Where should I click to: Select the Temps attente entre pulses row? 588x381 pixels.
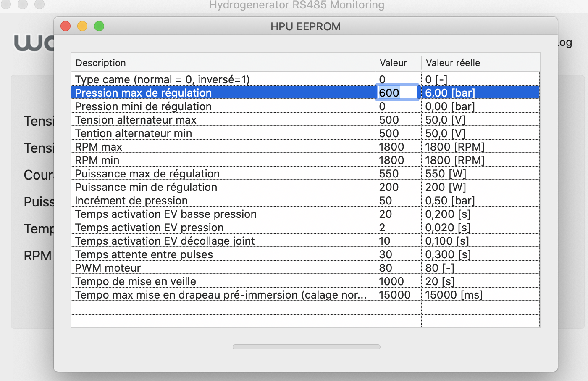click(305, 254)
